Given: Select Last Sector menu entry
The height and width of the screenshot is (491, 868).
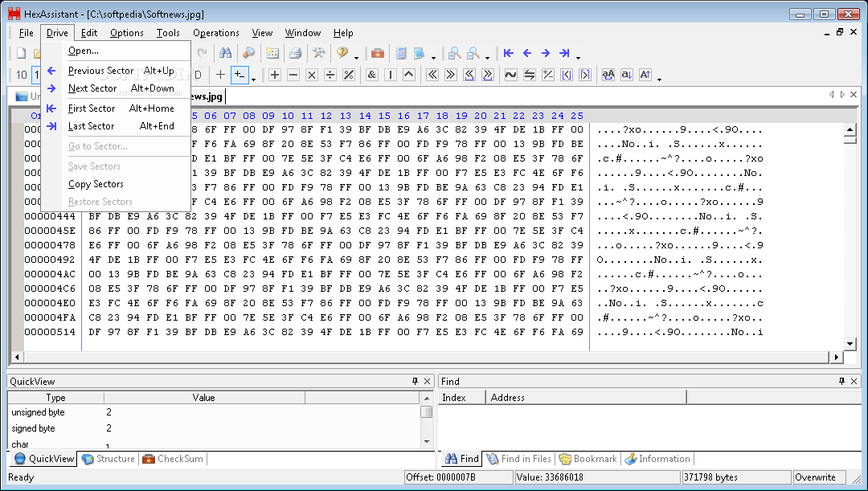Looking at the screenshot, I should tap(117, 126).
